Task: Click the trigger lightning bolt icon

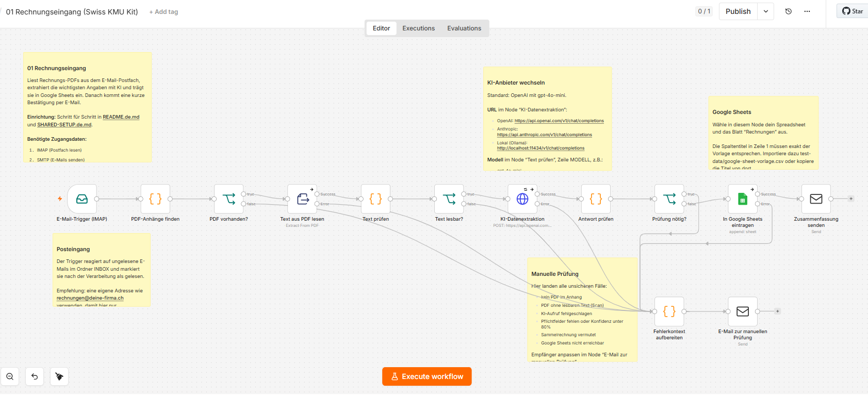Action: (x=60, y=199)
